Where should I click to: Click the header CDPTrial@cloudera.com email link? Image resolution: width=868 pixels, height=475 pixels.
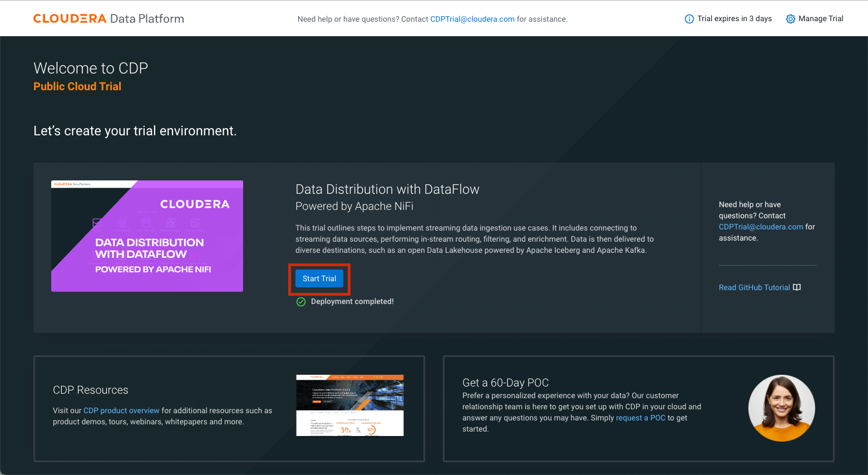coord(472,19)
